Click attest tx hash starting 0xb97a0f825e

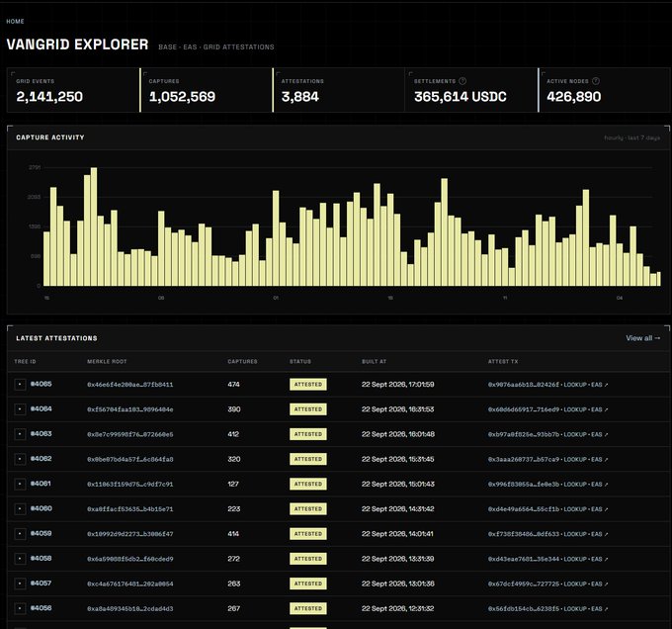point(524,434)
